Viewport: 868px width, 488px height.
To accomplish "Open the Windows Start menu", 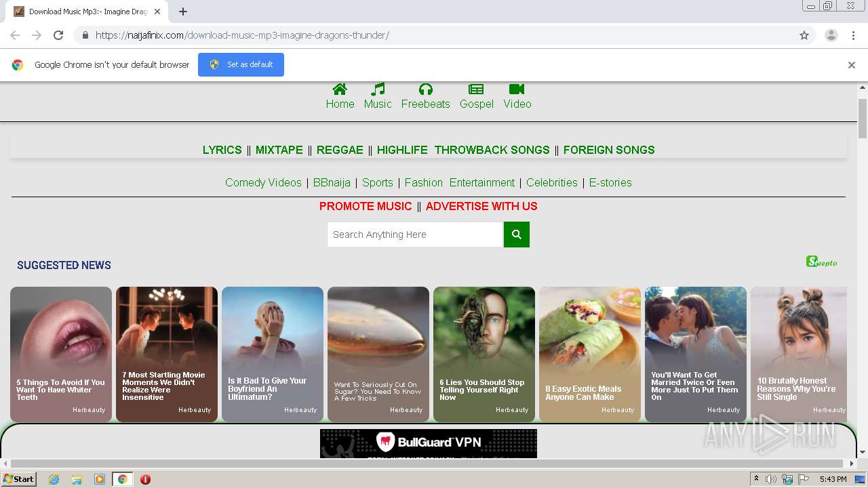I will coord(18,479).
